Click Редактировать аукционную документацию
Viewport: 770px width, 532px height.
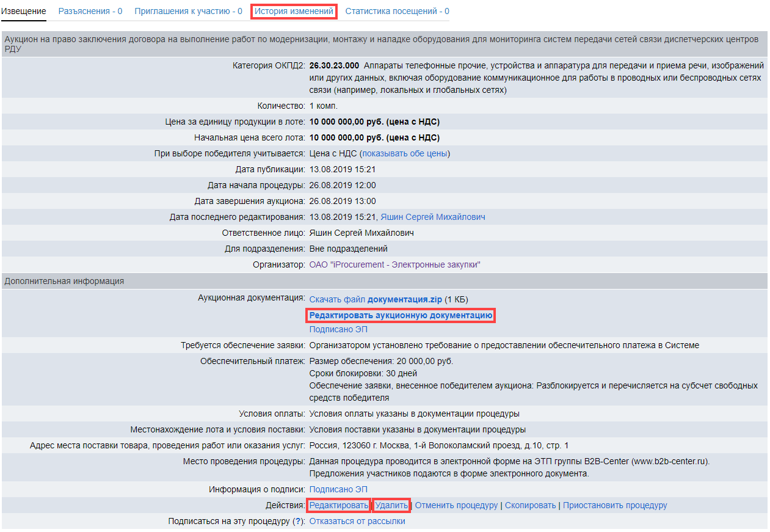pos(401,315)
